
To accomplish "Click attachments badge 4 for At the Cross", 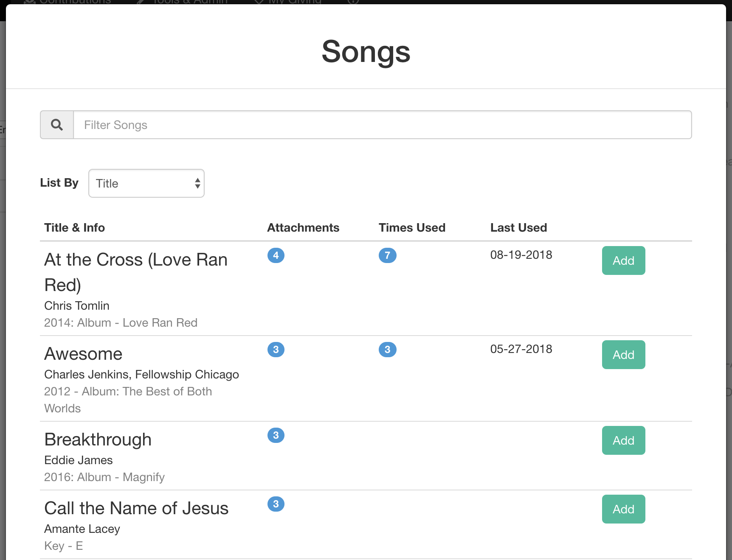I will tap(276, 255).
